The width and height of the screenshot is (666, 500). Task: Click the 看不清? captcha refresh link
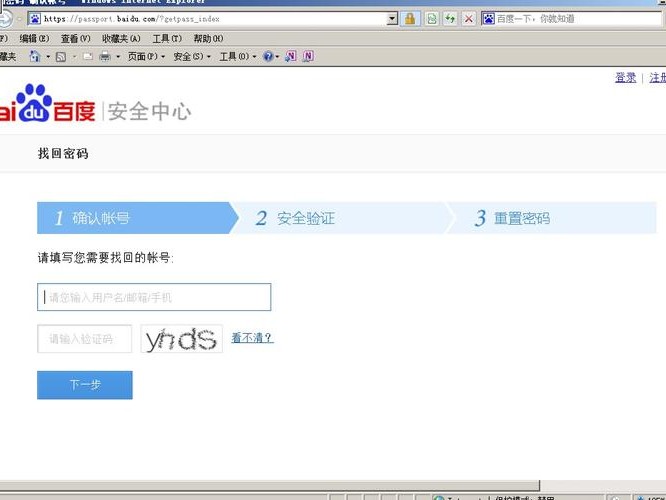point(252,338)
